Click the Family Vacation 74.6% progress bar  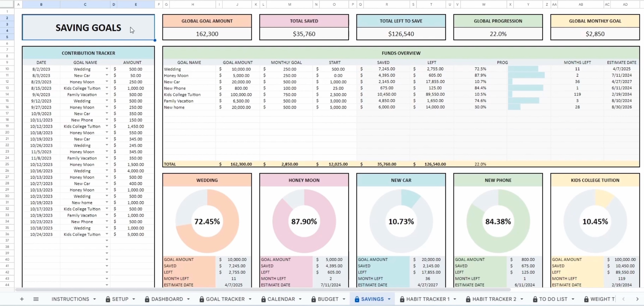click(524, 101)
